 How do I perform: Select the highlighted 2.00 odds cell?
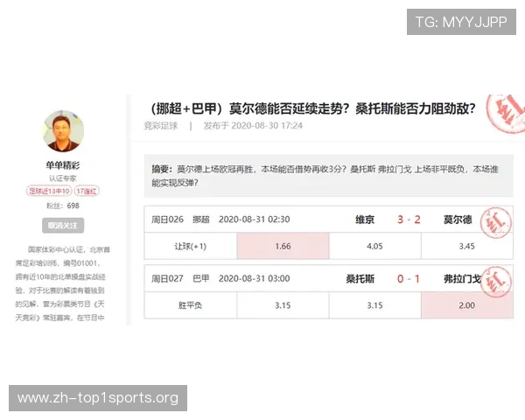pyautogui.click(x=467, y=305)
